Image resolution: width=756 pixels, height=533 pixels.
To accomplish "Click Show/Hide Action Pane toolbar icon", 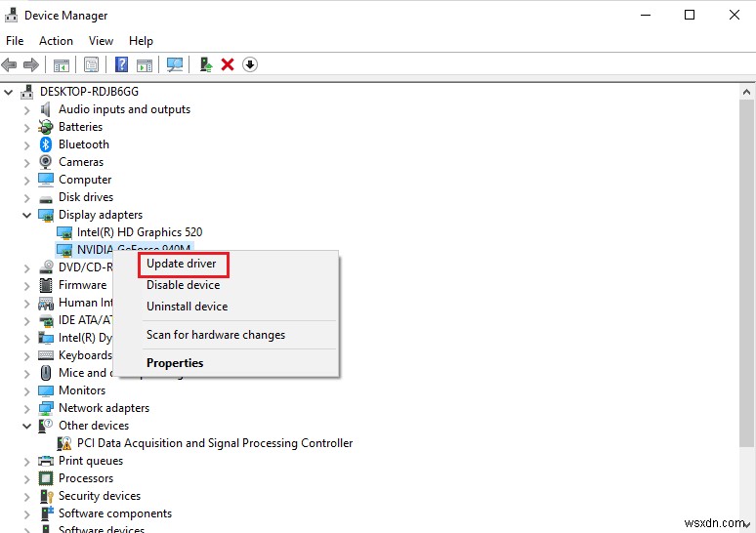I will (x=145, y=64).
